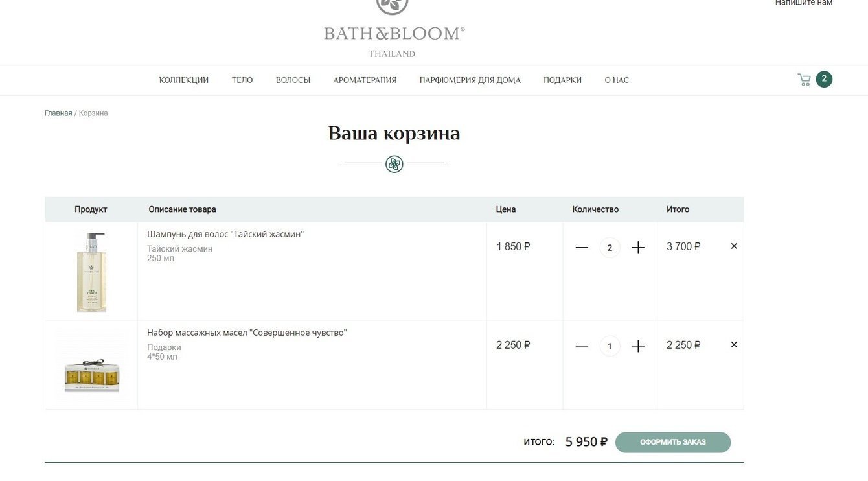
Task: Remove jasmine shampoo from cart
Action: coord(734,246)
